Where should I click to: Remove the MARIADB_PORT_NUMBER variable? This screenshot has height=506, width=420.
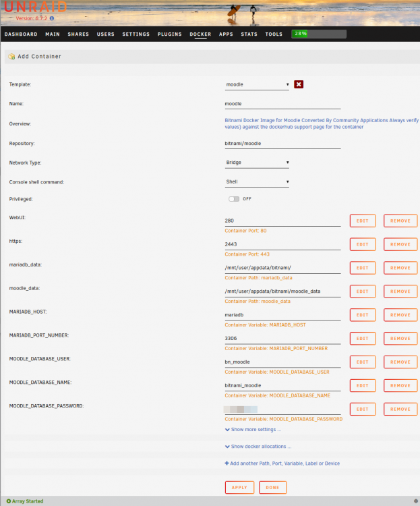coord(400,339)
